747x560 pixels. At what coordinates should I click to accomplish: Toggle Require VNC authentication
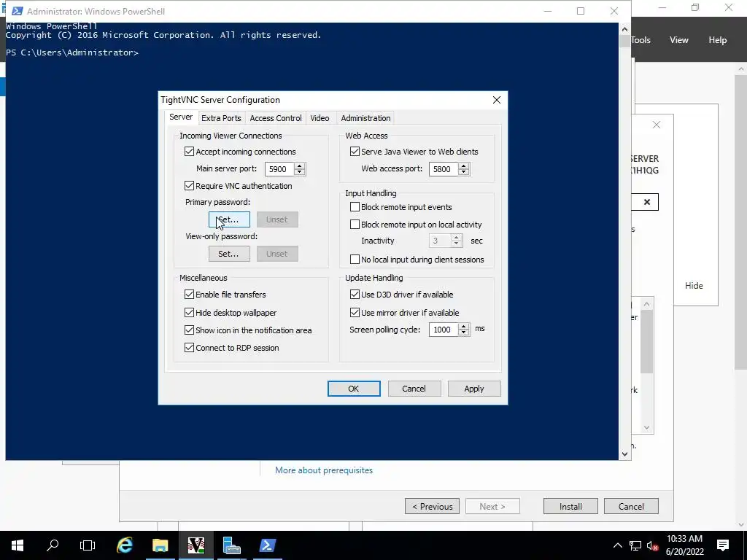coord(189,186)
